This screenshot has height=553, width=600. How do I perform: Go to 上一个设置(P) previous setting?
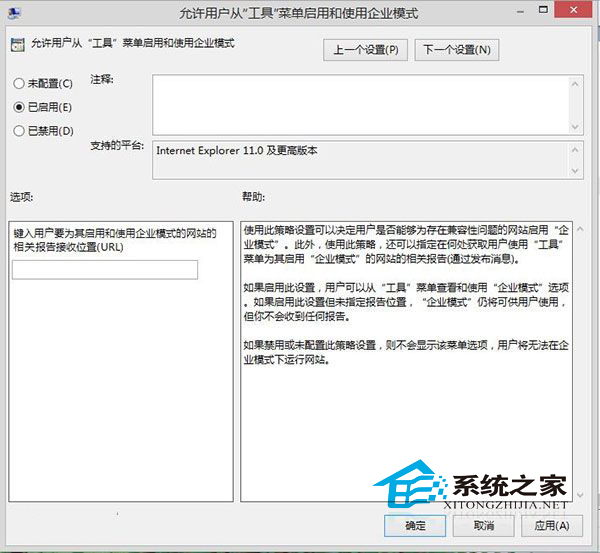point(365,50)
